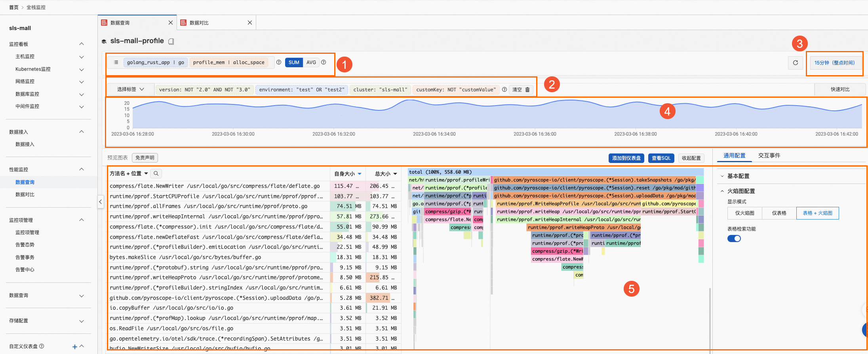Screen dimensions: 868x354
Task: Toggle the 表格检索功能 switch
Action: pyautogui.click(x=734, y=239)
